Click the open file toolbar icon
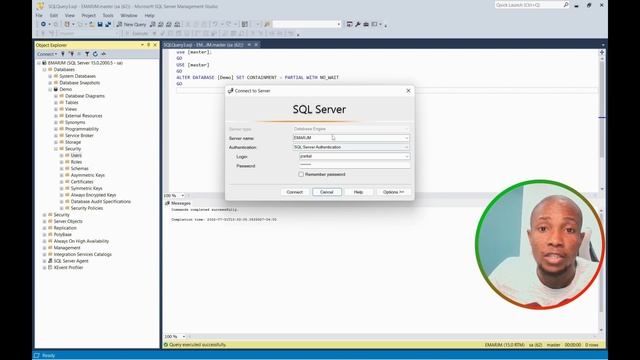The width and height of the screenshot is (640, 360). [92, 24]
